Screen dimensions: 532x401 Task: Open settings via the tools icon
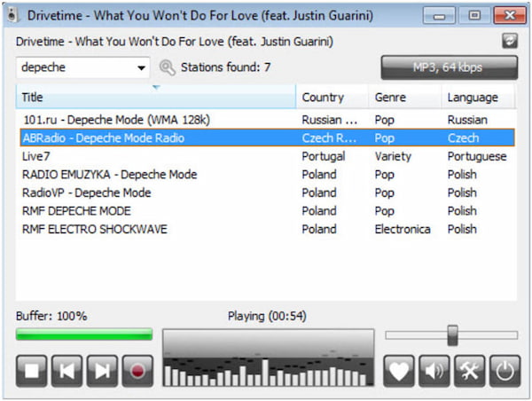coord(470,371)
